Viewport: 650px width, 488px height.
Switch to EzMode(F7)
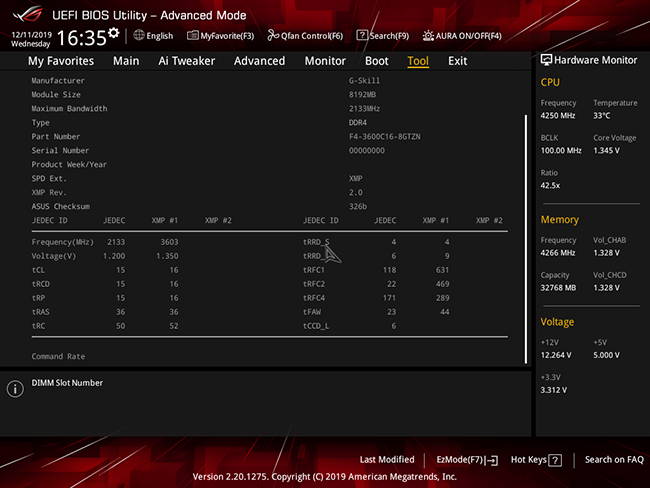(467, 460)
